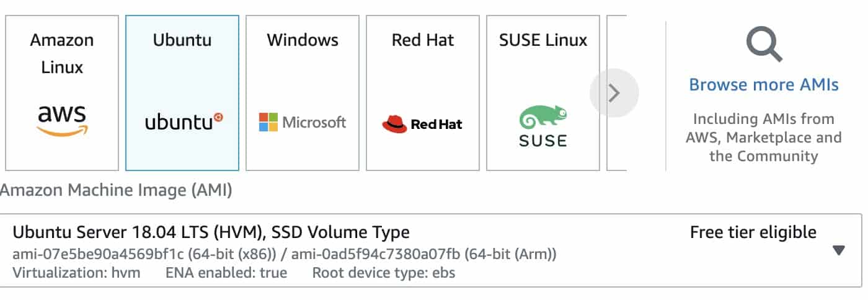Click the Microsoft four-color logo
The width and height of the screenshot is (868, 300).
pyautogui.click(x=269, y=122)
